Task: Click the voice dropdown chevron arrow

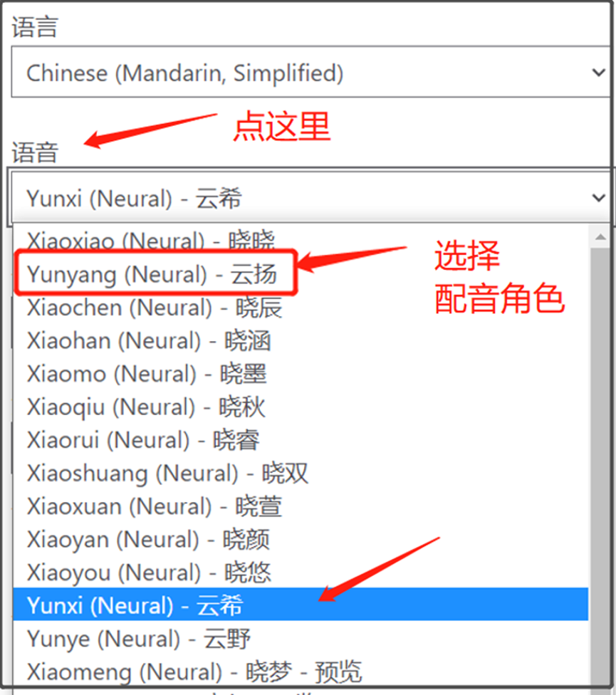Action: pyautogui.click(x=599, y=198)
